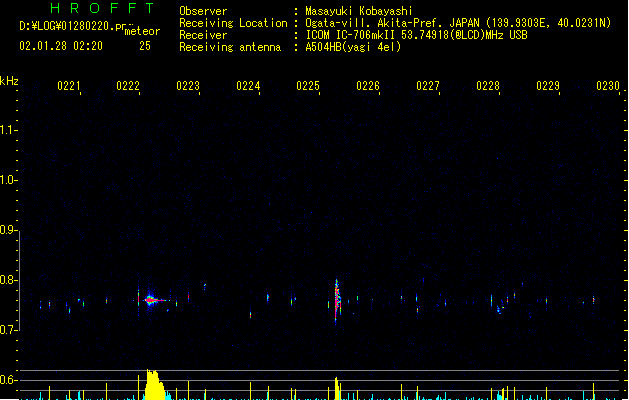629x400 pixels.
Task: Click the 0225 time marker
Action: pyautogui.click(x=308, y=86)
